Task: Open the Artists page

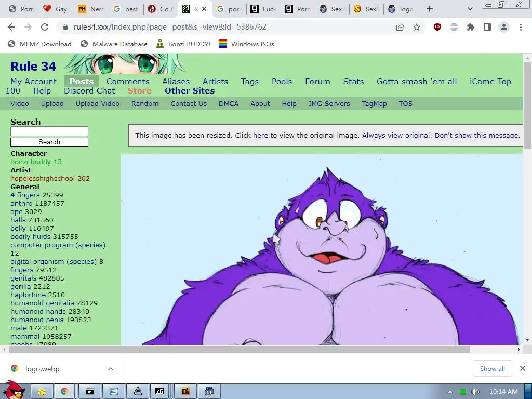Action: (x=216, y=82)
